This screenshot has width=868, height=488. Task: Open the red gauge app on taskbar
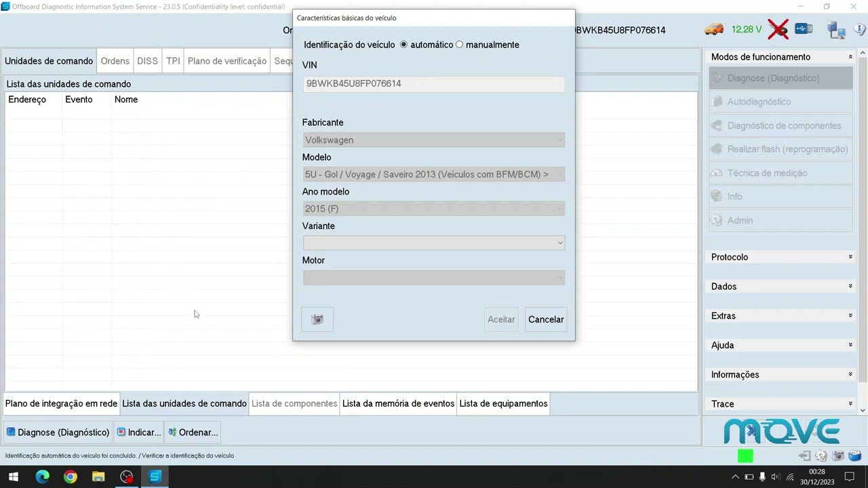pos(127,477)
